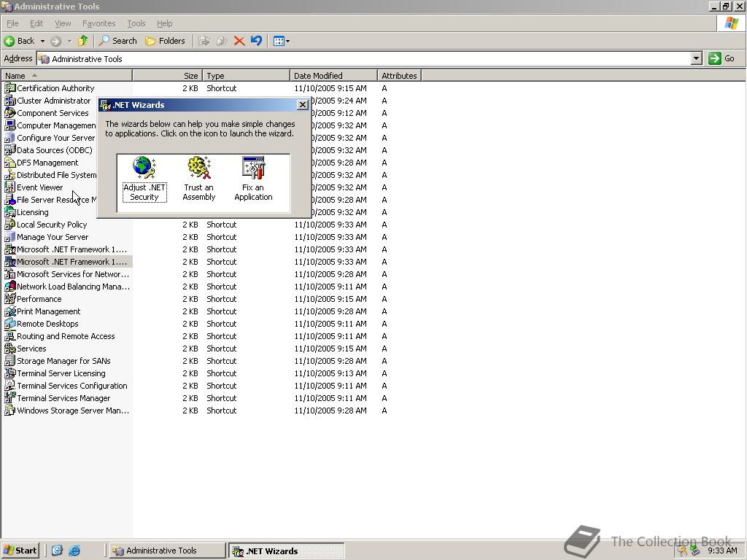Sort by Attributes column header
The width and height of the screenshot is (747, 560).
[x=399, y=76]
